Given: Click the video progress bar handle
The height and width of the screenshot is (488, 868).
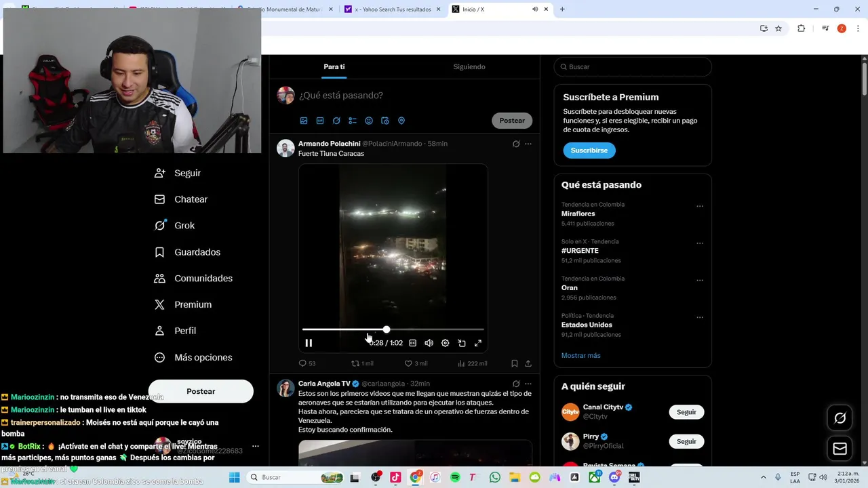Looking at the screenshot, I should point(386,329).
